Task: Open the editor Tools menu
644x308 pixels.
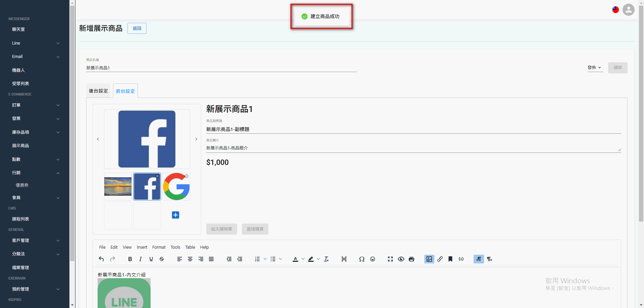Action: tap(175, 247)
